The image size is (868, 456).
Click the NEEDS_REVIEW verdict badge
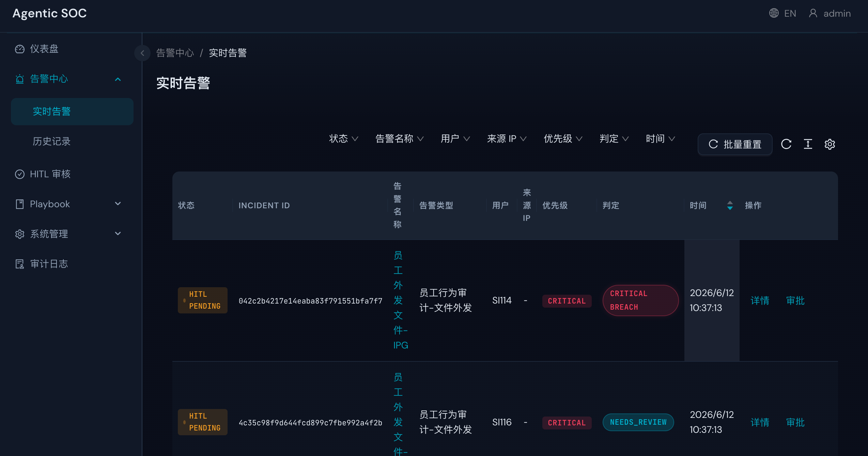pyautogui.click(x=638, y=422)
